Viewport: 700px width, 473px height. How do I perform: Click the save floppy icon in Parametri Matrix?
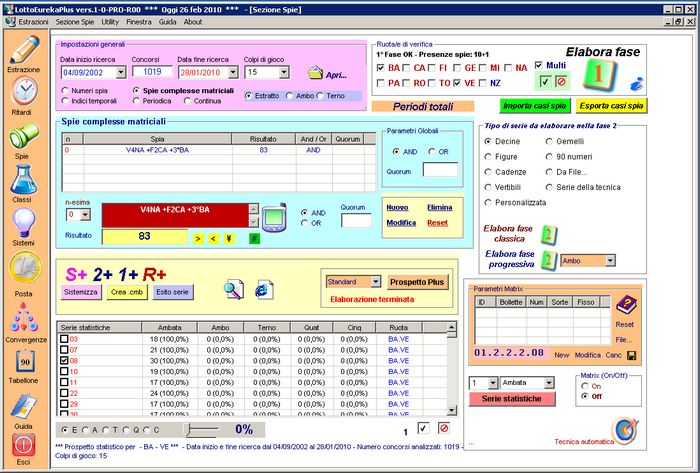632,356
